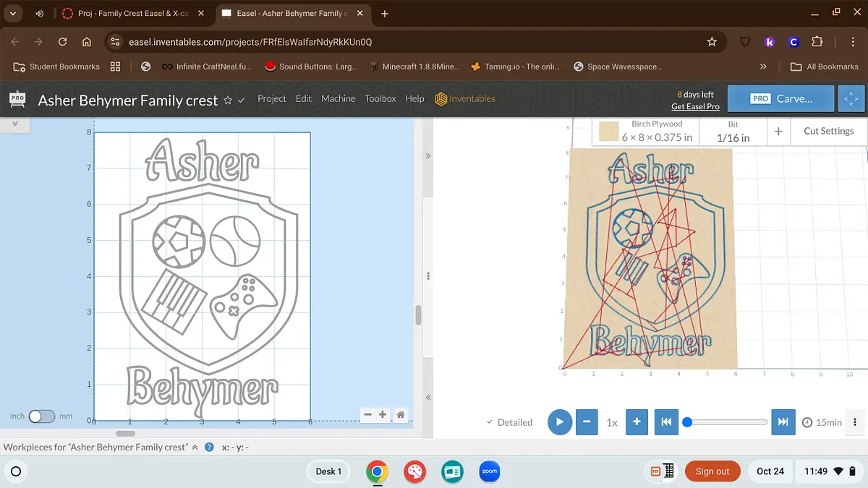This screenshot has width=868, height=488.
Task: Toggle the Detailed preview option
Action: pos(509,422)
